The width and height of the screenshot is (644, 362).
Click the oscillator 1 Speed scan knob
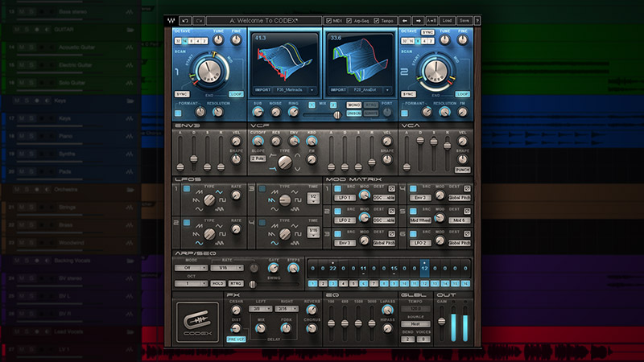208,71
